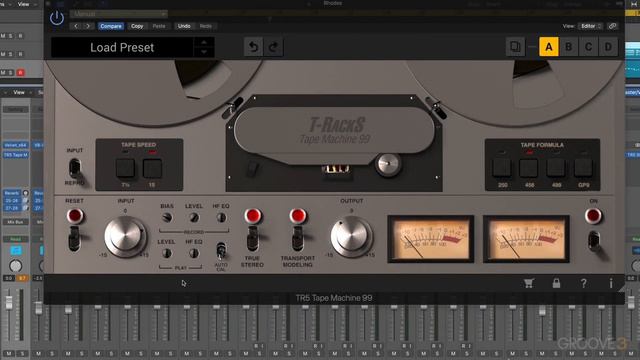The width and height of the screenshot is (640, 360).
Task: Flip the INPUT/REPRO switch
Action: tap(75, 168)
